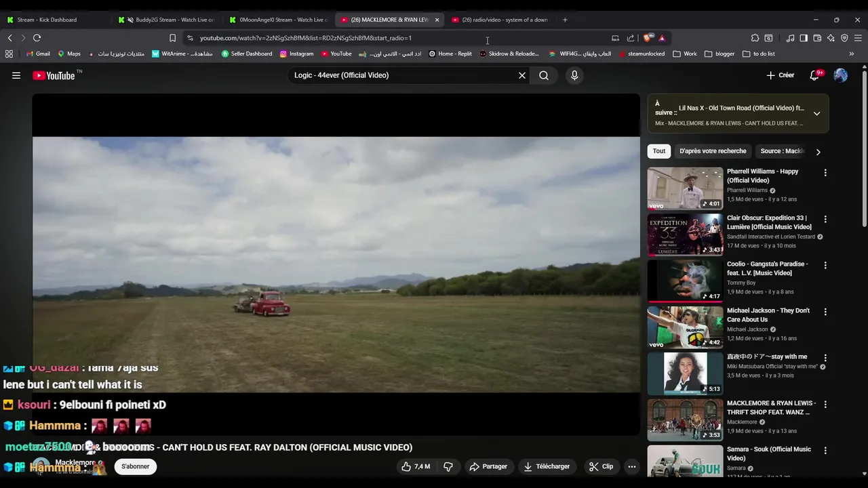Open the Brave Rewards triangle icon
Image resolution: width=868 pixels, height=488 pixels.
pos(662,38)
